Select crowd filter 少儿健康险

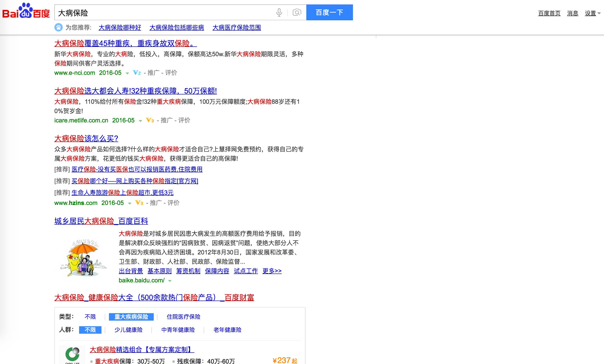point(129,330)
